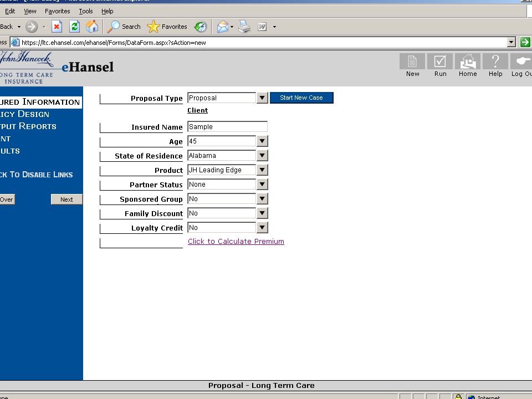Click the Print sidebar item
The height and width of the screenshot is (399, 532).
[6, 139]
